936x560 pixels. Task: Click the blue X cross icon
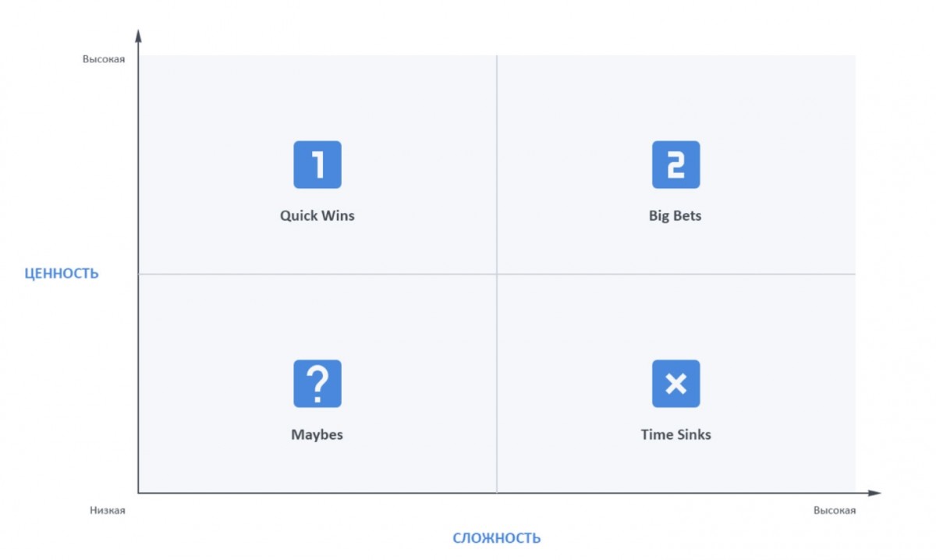coord(675,383)
